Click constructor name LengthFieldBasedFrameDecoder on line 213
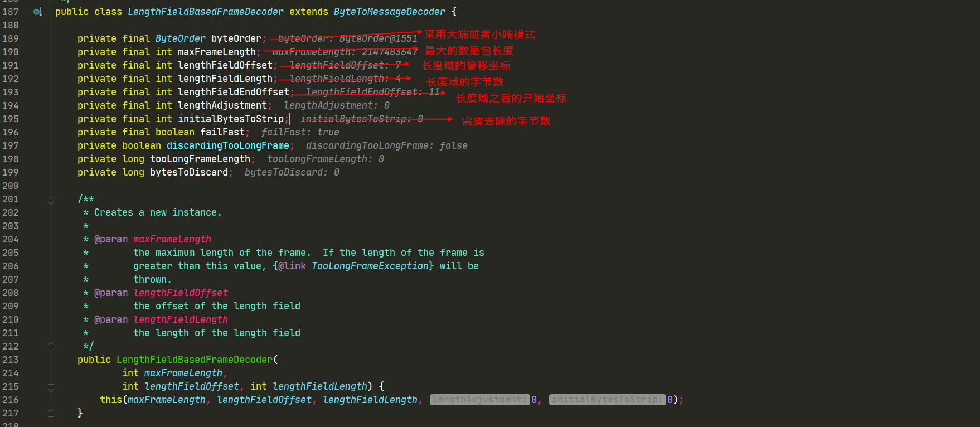980x427 pixels. (195, 360)
